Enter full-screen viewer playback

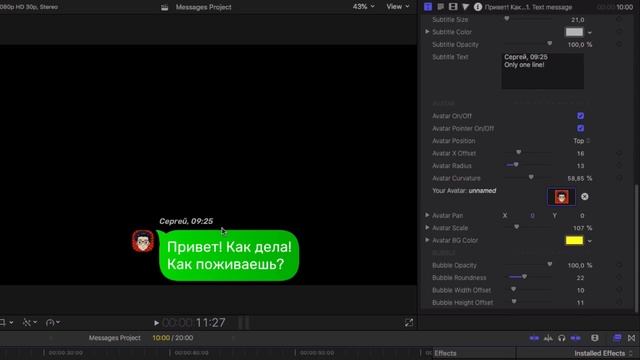pos(409,323)
